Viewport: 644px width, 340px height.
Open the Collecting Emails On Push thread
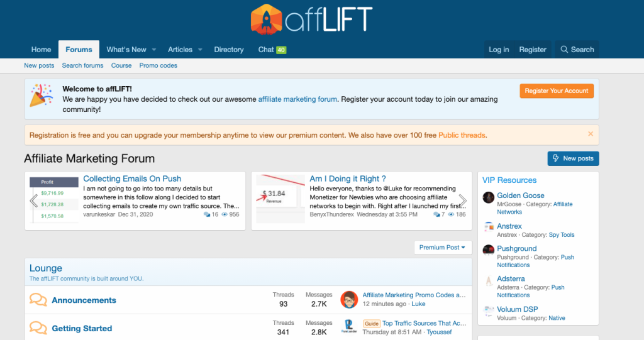pos(132,178)
